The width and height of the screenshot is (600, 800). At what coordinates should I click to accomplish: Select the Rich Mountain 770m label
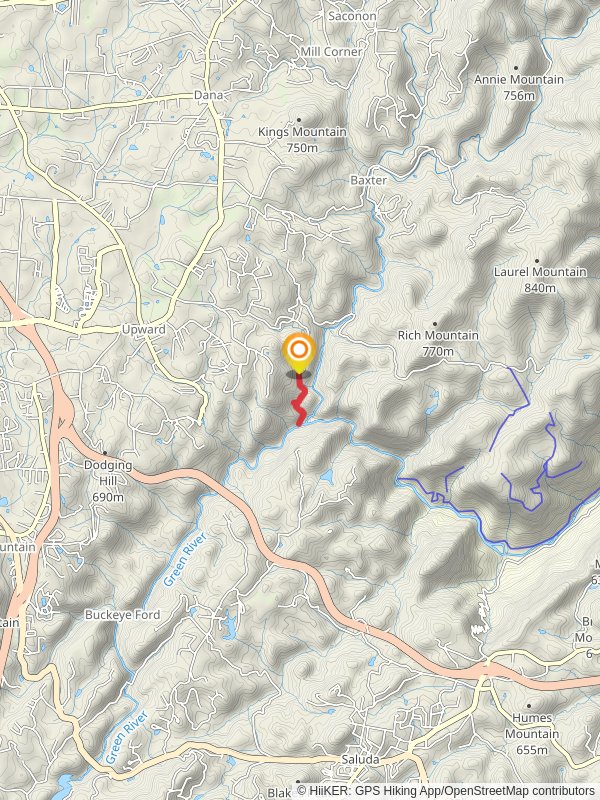[x=438, y=343]
